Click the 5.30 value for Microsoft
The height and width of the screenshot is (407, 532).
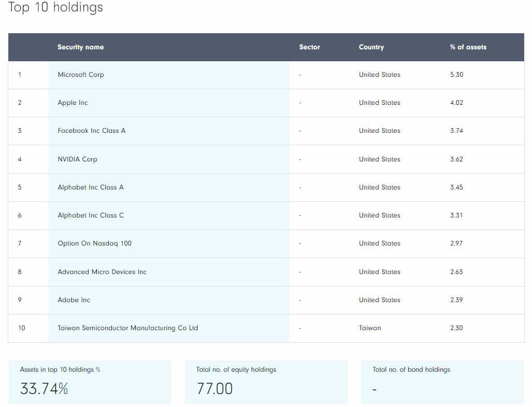click(x=456, y=75)
